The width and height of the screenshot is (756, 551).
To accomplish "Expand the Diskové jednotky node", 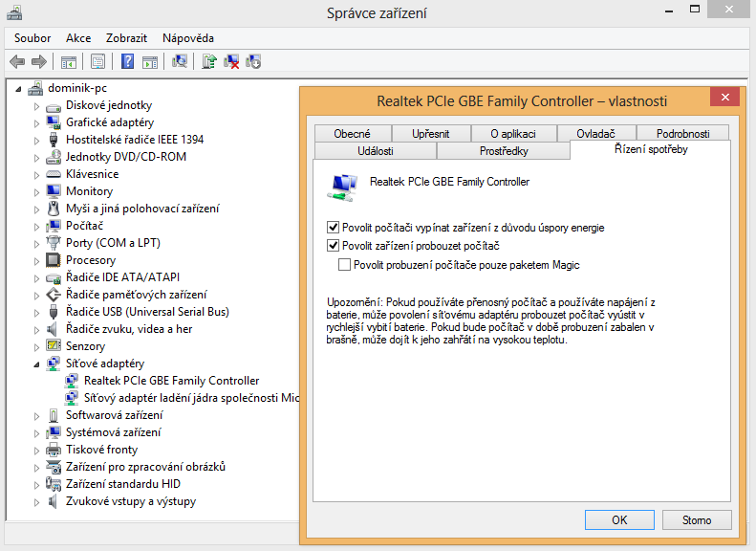I will (x=36, y=106).
